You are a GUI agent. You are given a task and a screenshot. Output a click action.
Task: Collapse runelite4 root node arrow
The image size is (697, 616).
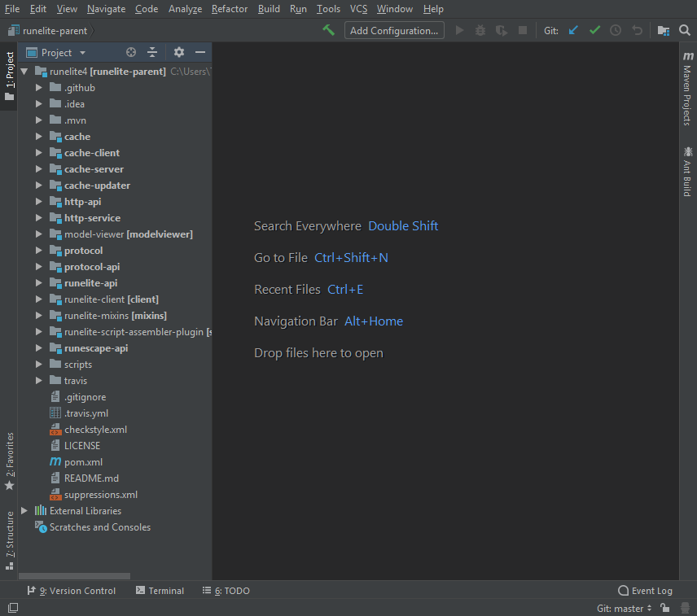pyautogui.click(x=24, y=71)
